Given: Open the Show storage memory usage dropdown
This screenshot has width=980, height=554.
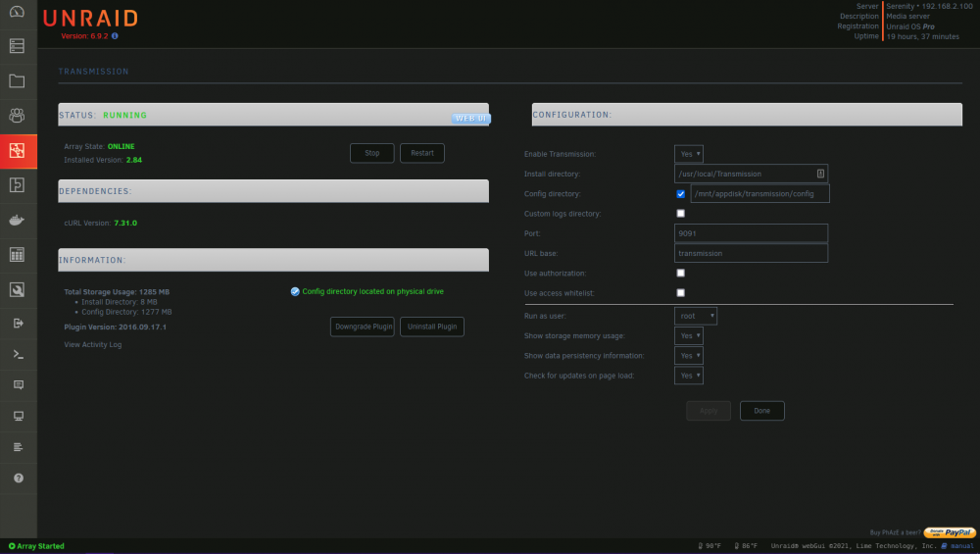Looking at the screenshot, I should click(x=689, y=335).
